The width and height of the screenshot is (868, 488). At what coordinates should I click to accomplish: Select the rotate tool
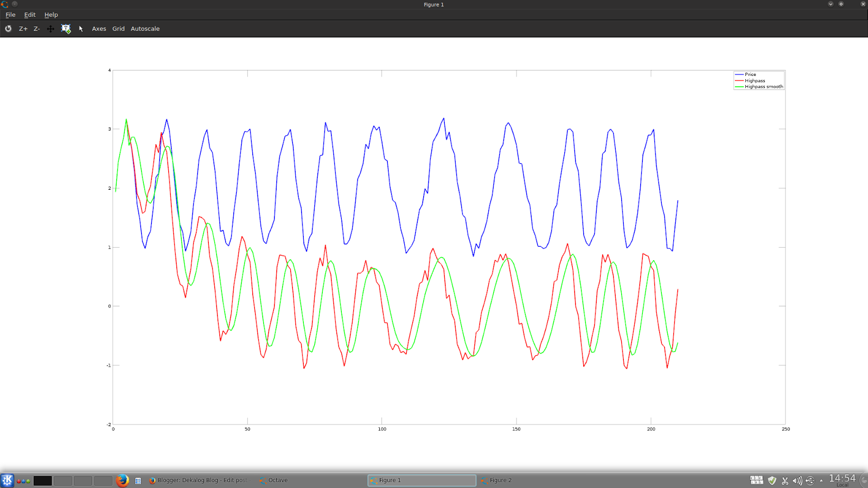[x=8, y=28]
